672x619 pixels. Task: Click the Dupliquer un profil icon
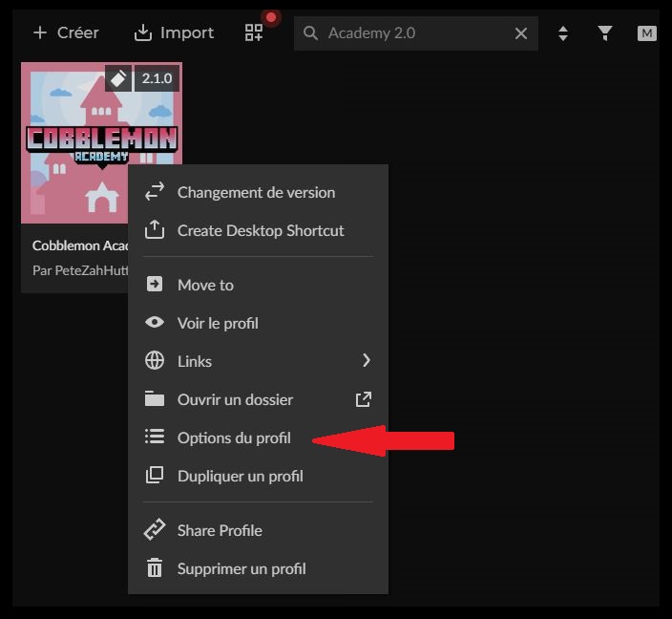pos(155,476)
